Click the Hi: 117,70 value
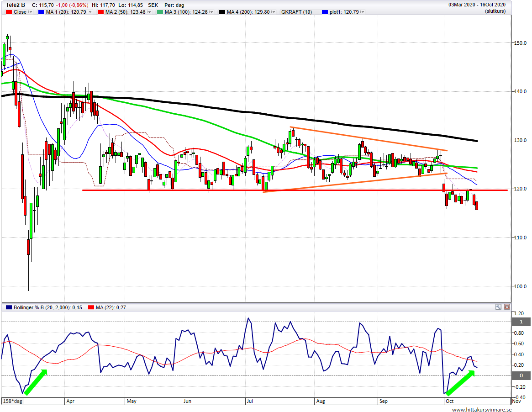The height and width of the screenshot is (412, 532). coord(103,5)
